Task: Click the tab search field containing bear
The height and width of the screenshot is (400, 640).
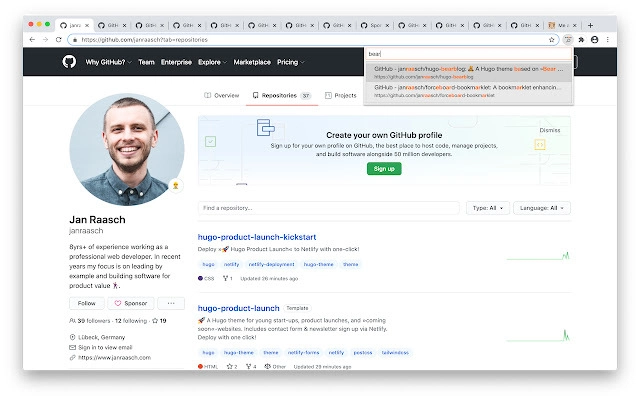Action: 469,54
